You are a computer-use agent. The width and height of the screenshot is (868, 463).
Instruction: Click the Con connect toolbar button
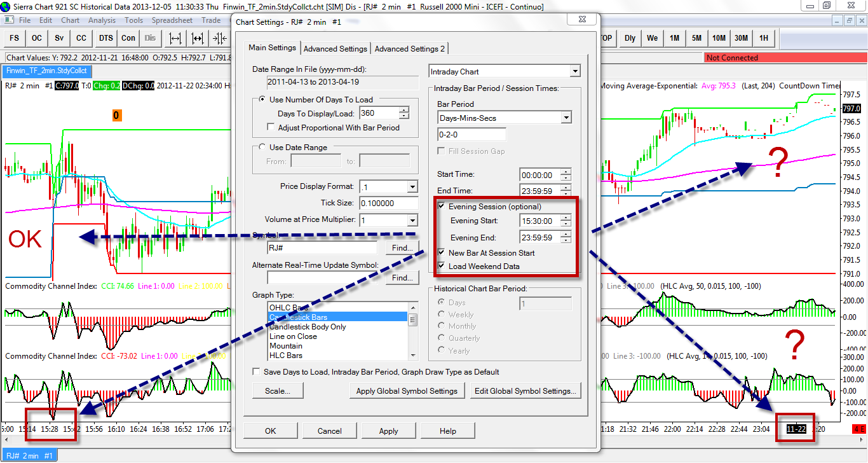click(x=128, y=38)
